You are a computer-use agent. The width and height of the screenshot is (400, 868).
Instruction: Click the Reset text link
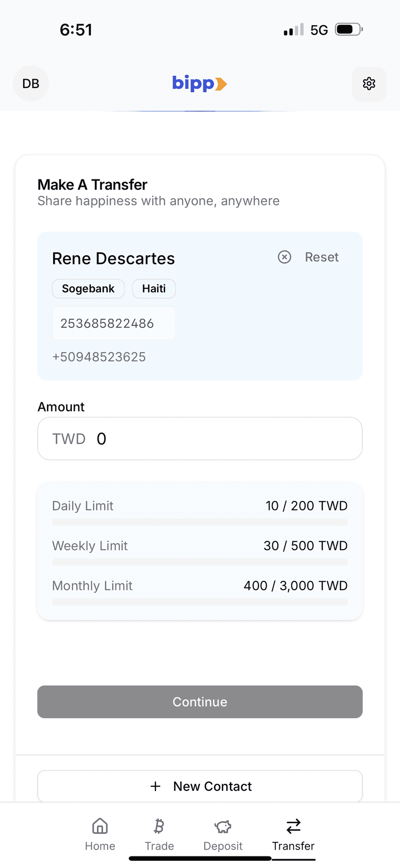321,257
